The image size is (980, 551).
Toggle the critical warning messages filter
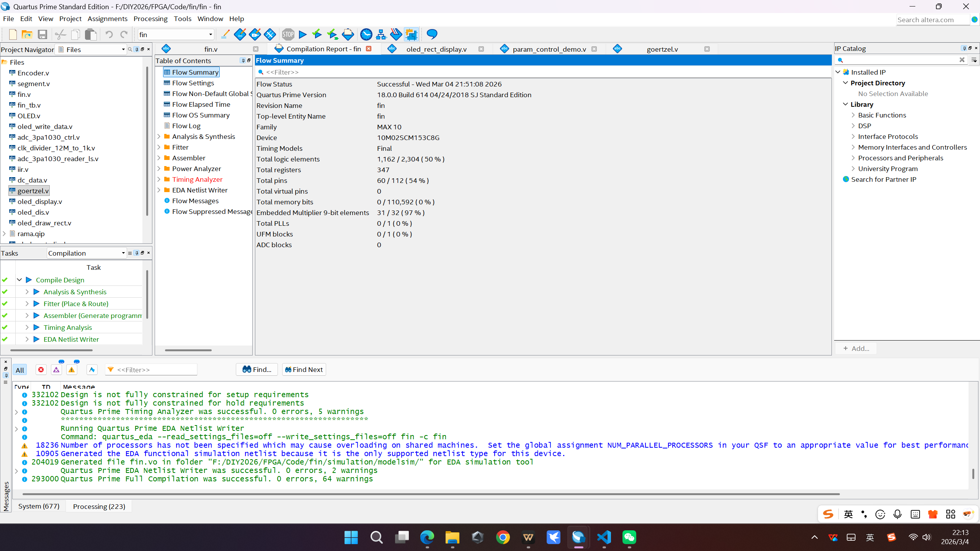[x=56, y=370]
